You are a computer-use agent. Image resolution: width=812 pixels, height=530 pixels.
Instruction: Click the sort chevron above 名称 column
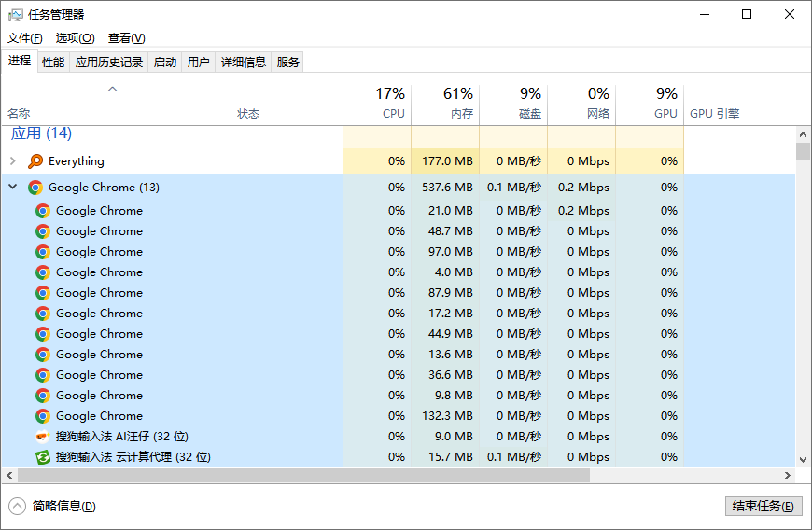[113, 90]
